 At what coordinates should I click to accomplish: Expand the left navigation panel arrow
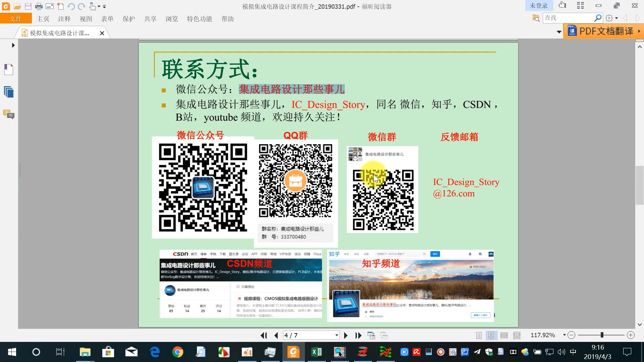13,45
